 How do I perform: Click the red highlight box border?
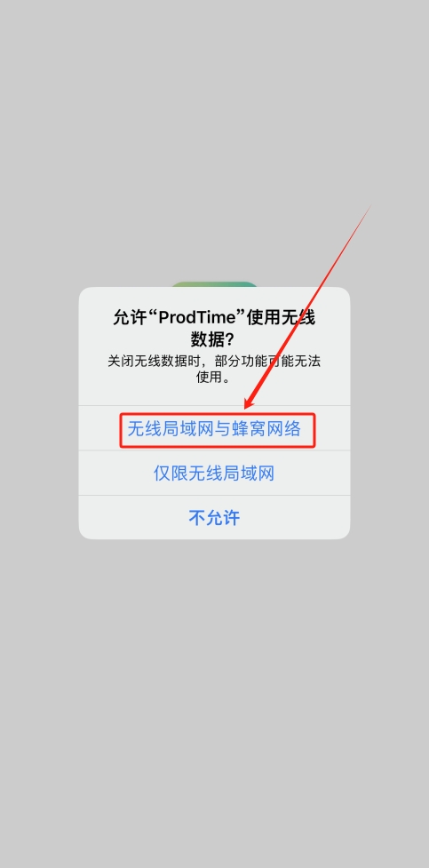pos(218,413)
